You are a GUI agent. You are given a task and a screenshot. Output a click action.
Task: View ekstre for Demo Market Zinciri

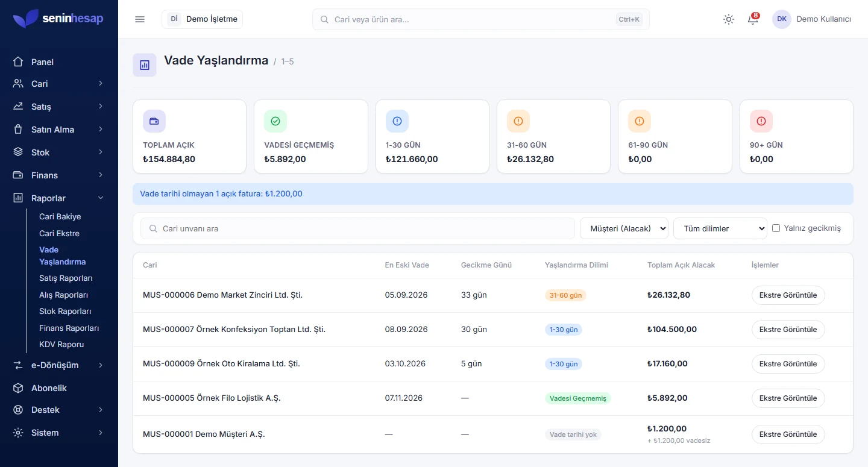coord(788,295)
